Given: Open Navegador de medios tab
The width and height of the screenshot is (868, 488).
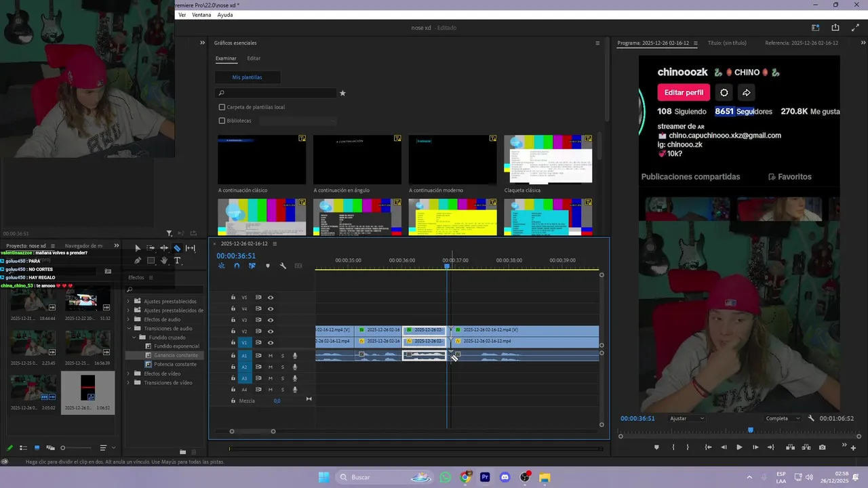Looking at the screenshot, I should pos(83,245).
